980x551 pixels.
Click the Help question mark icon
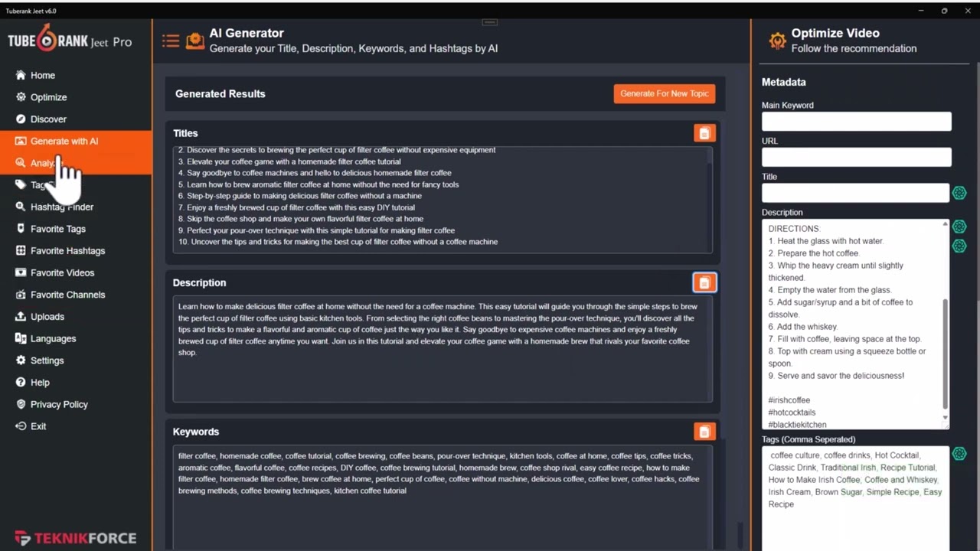(x=21, y=383)
